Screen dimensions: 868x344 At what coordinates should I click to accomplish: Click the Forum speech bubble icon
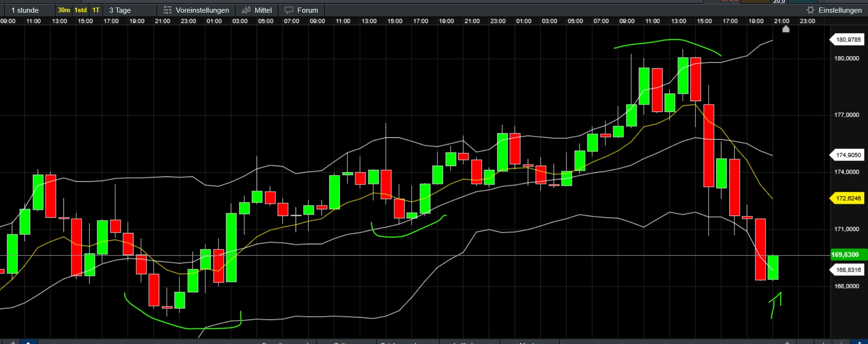[x=289, y=10]
